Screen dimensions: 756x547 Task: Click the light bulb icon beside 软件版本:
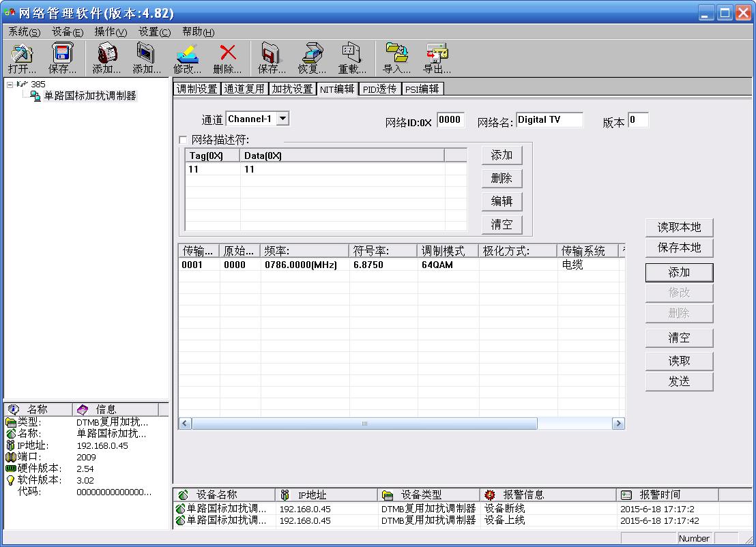click(x=11, y=480)
